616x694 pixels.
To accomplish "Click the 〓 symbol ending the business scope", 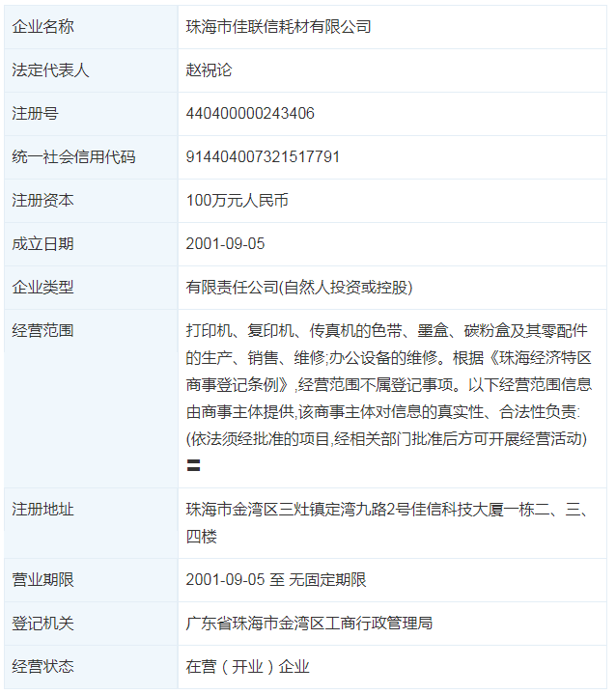I will [x=193, y=465].
